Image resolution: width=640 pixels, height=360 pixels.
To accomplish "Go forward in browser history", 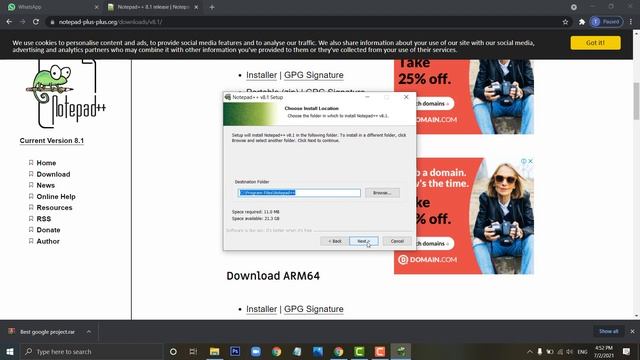I will coord(22,22).
